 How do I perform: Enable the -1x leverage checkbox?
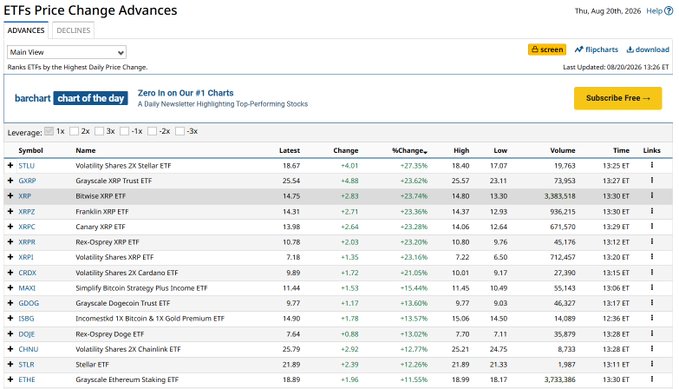tap(124, 131)
